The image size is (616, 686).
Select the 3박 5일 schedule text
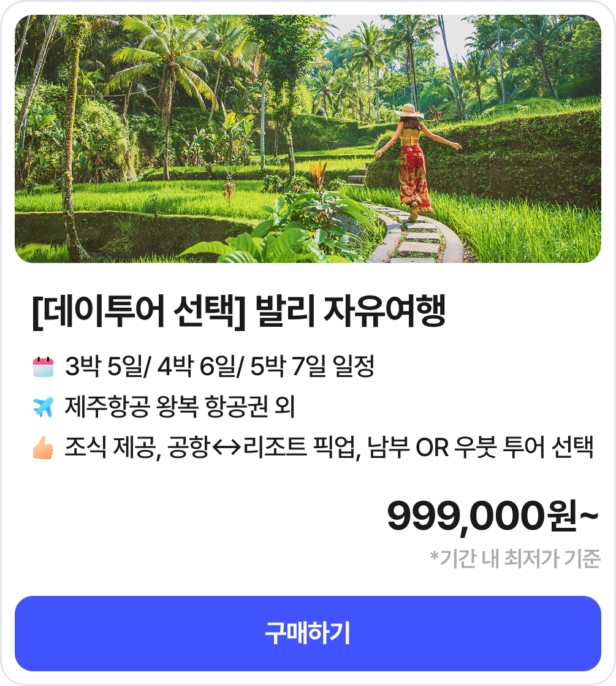pyautogui.click(x=104, y=366)
